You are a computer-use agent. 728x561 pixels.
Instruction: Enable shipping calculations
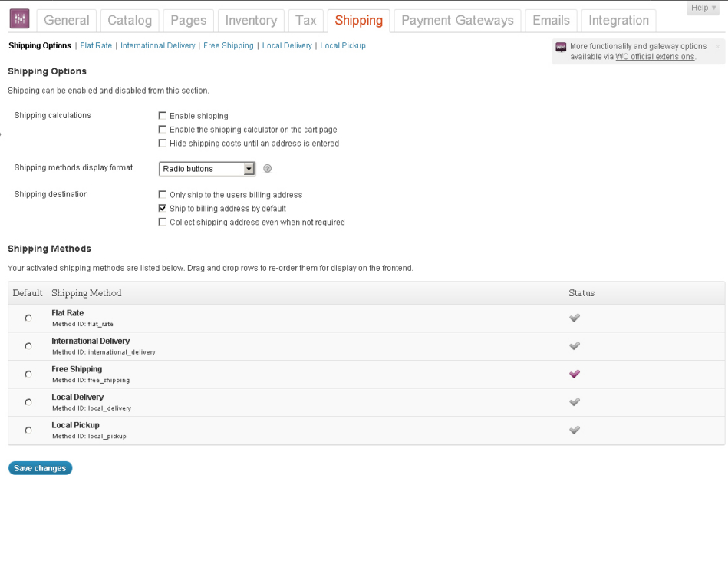(x=162, y=115)
